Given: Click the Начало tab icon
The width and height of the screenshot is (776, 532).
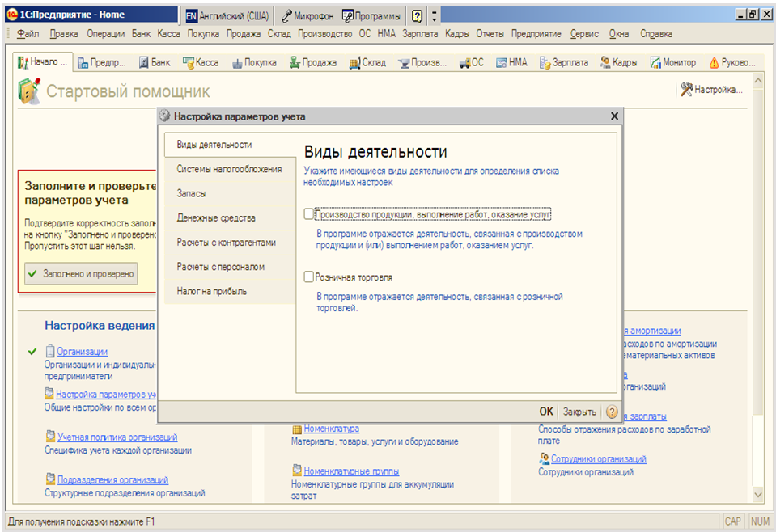Looking at the screenshot, I should [23, 63].
